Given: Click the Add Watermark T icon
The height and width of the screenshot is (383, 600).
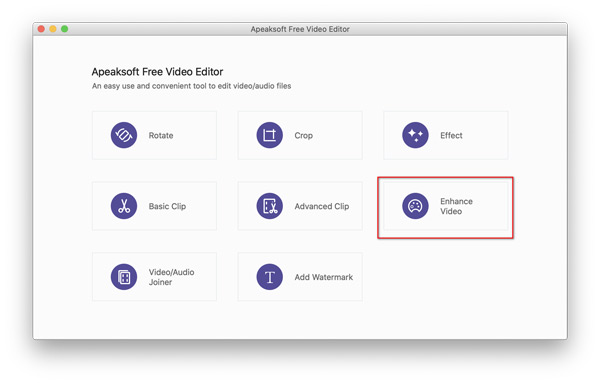Looking at the screenshot, I should [269, 277].
